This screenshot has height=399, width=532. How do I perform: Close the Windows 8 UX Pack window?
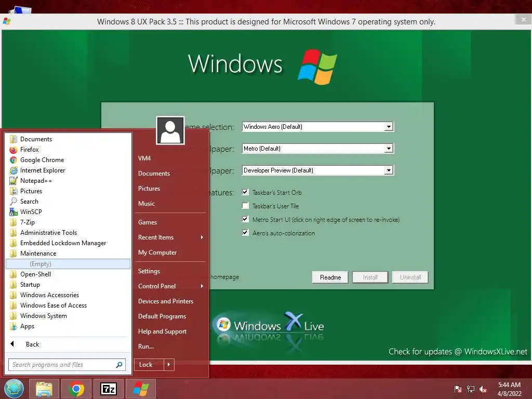[524, 20]
